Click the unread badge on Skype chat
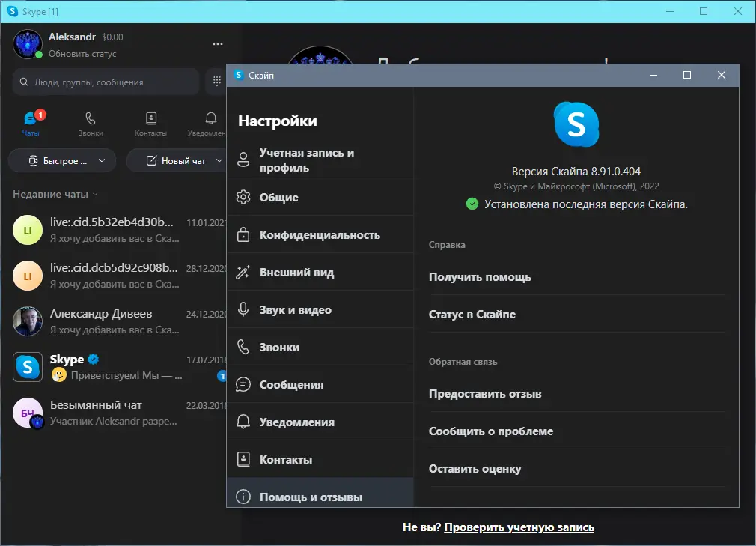 tap(222, 376)
